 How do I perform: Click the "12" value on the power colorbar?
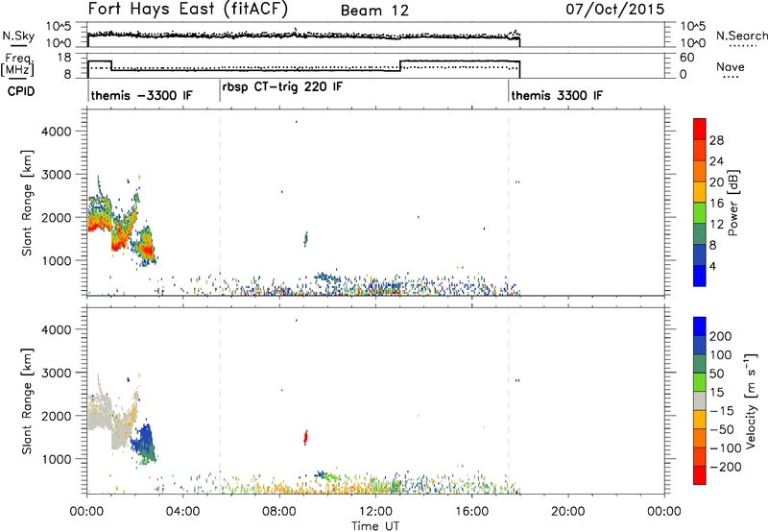tap(716, 225)
